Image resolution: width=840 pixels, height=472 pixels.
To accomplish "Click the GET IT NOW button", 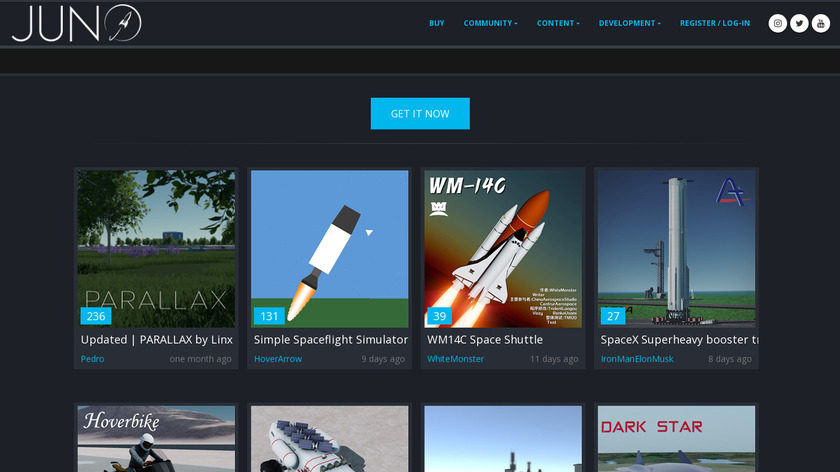I will pyautogui.click(x=420, y=114).
